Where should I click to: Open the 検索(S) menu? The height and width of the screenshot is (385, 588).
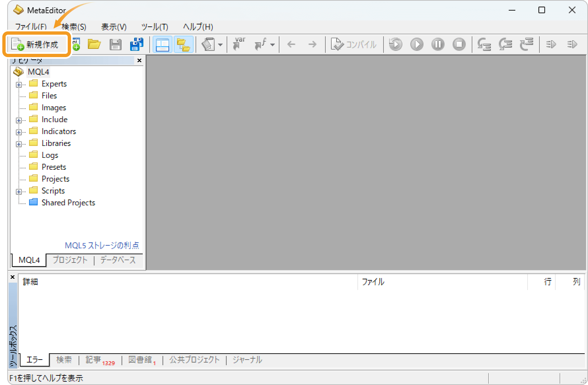[74, 27]
